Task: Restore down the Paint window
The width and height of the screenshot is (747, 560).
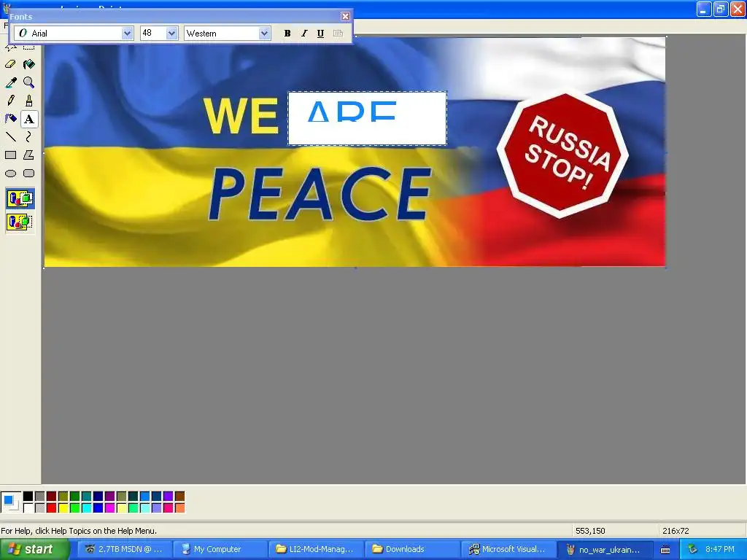Action: click(x=721, y=9)
